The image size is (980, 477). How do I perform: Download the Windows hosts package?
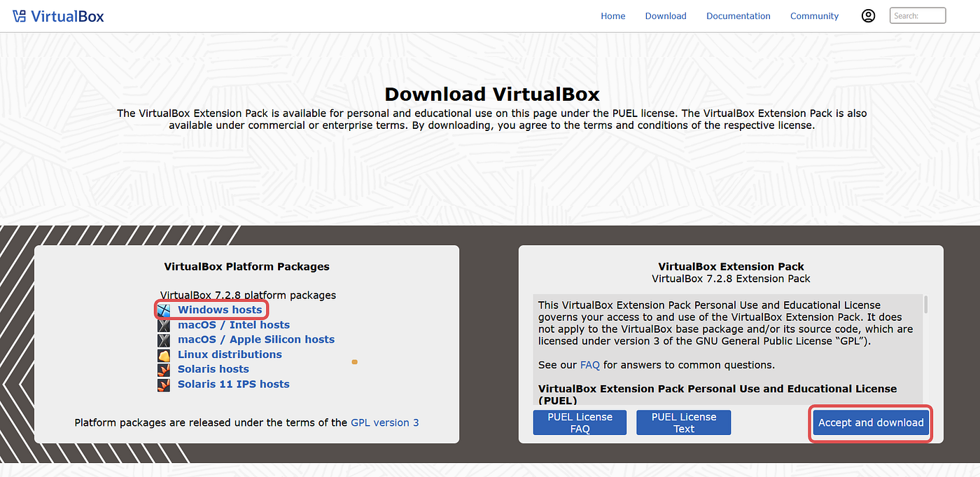(x=220, y=310)
